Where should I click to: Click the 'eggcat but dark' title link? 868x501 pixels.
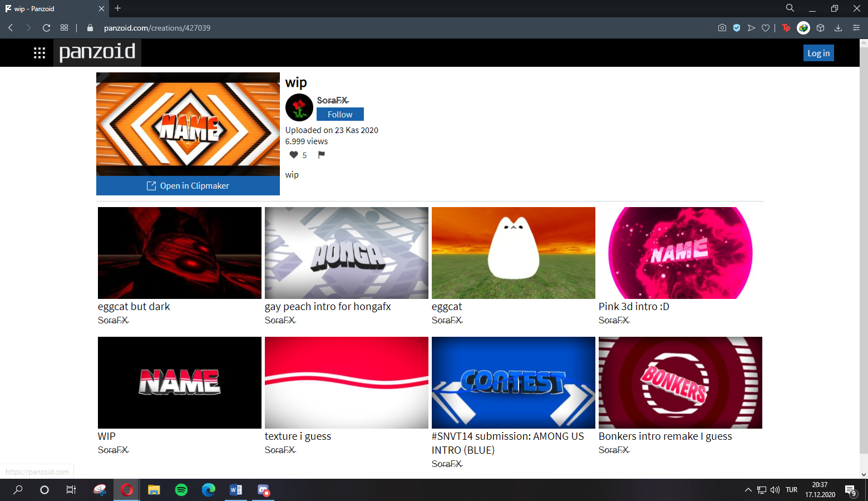click(x=134, y=307)
